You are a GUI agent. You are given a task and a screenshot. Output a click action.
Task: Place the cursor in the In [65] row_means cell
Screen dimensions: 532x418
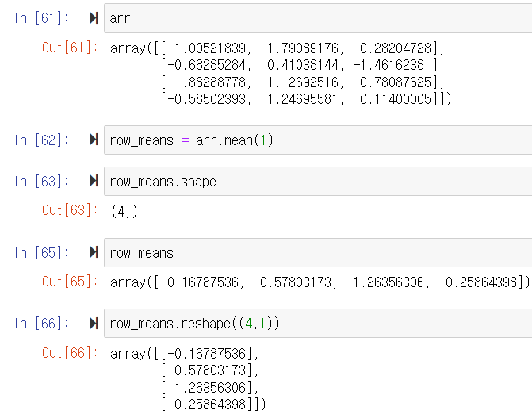318,253
